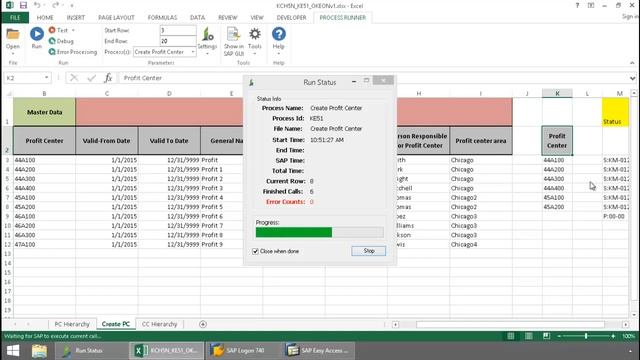
Task: Open Ribbon Display Options
Action: (591, 5)
